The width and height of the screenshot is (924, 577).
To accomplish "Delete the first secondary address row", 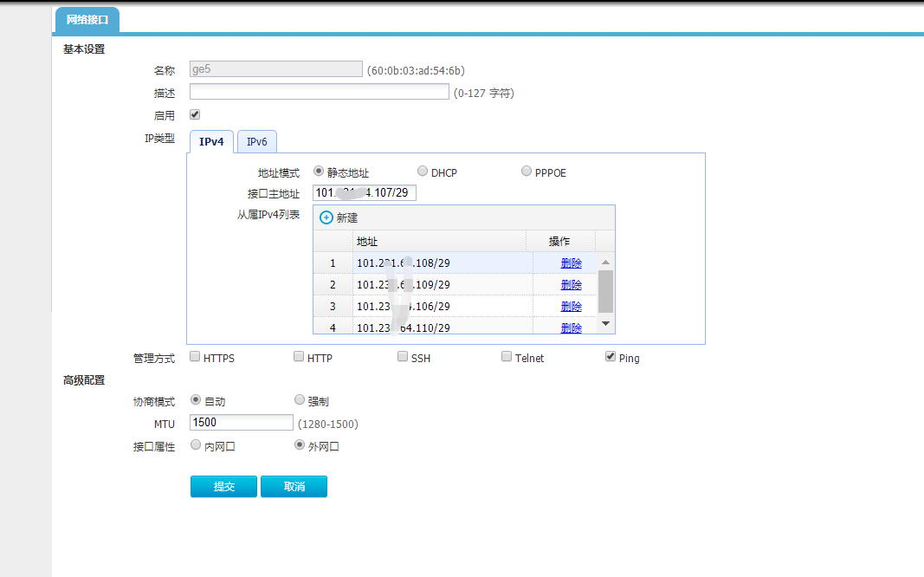I will click(571, 263).
